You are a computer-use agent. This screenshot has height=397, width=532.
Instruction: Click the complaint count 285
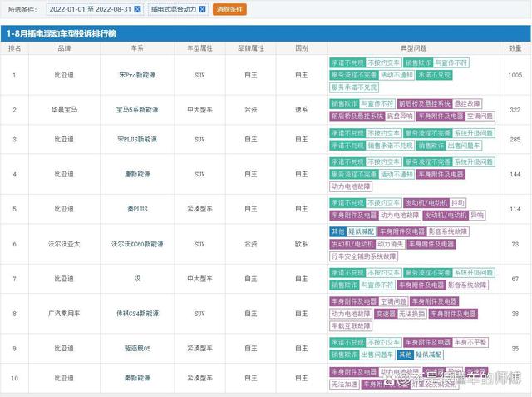(515, 139)
